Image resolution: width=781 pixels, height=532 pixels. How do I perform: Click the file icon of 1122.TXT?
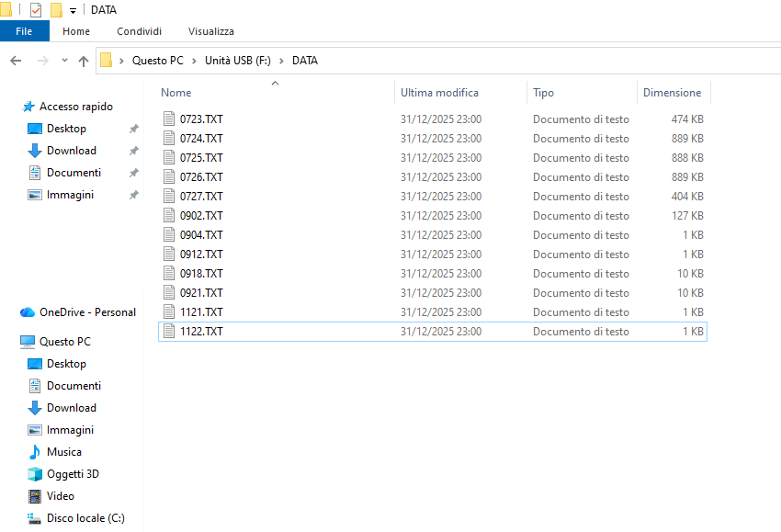[x=169, y=332]
